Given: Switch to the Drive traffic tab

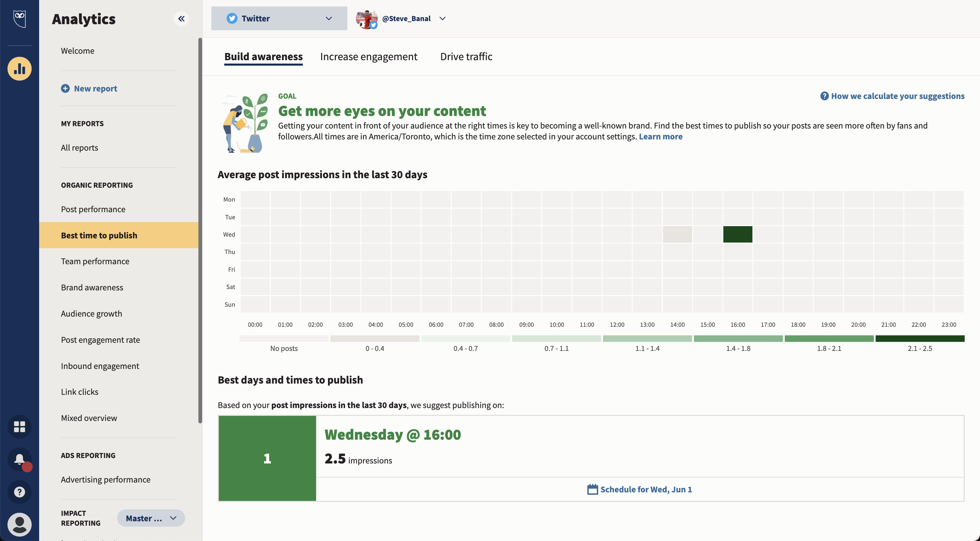Looking at the screenshot, I should 466,57.
